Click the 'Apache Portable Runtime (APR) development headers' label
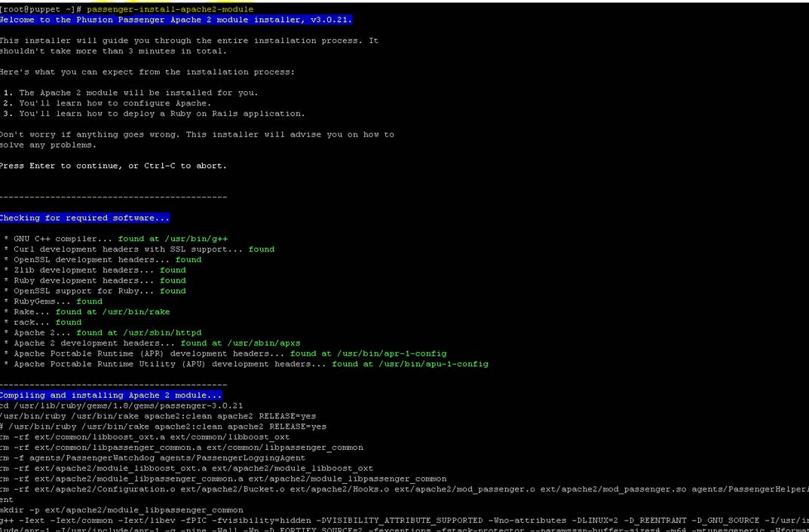Image resolution: width=809 pixels, height=532 pixels. click(149, 353)
